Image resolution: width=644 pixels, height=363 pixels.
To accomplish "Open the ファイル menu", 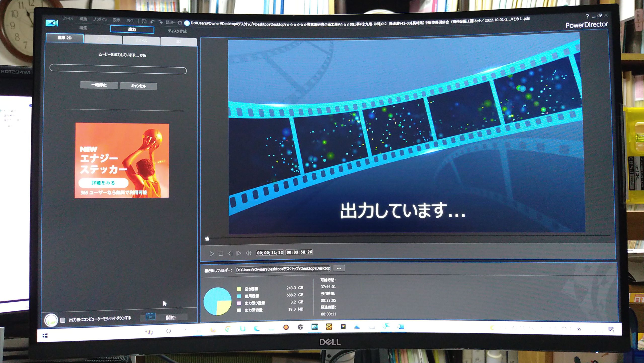I will click(68, 19).
